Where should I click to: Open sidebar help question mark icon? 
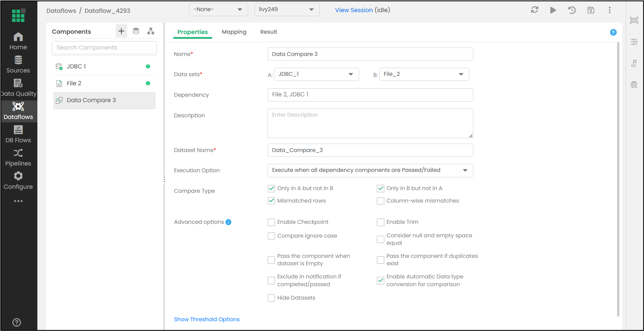[x=16, y=323]
